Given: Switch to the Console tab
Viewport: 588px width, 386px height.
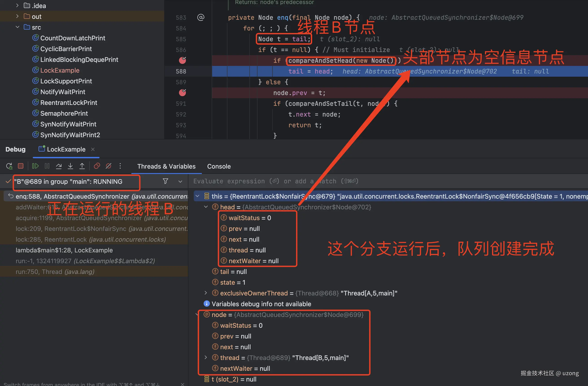Looking at the screenshot, I should [x=219, y=166].
